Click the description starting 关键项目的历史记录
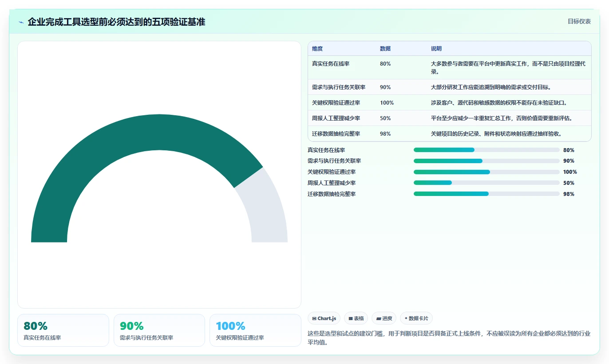 point(496,134)
